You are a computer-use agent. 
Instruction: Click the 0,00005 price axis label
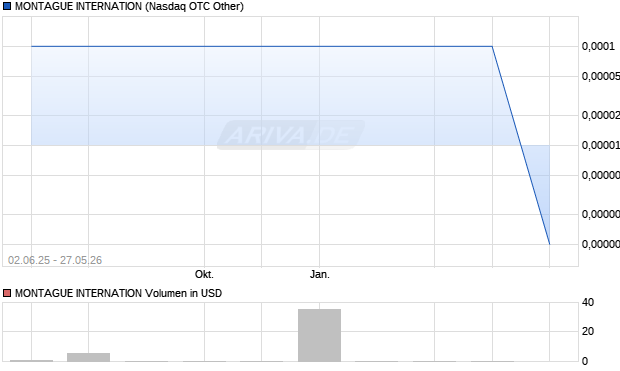coord(601,76)
